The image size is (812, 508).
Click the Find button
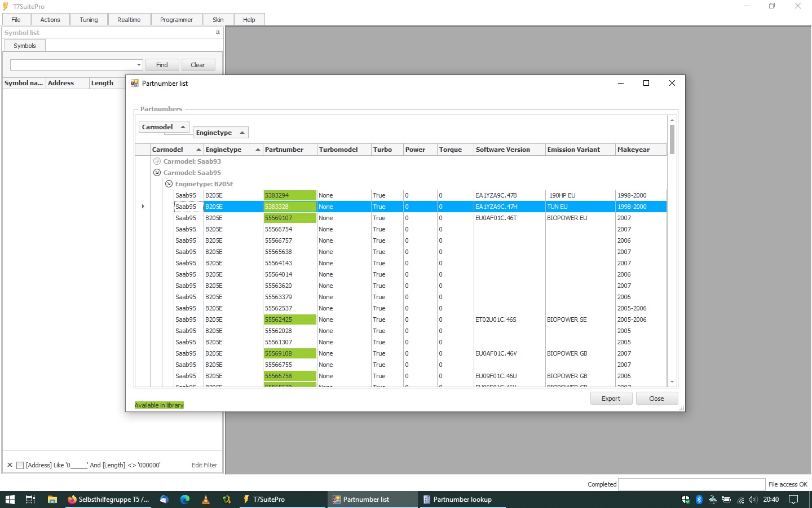[162, 65]
